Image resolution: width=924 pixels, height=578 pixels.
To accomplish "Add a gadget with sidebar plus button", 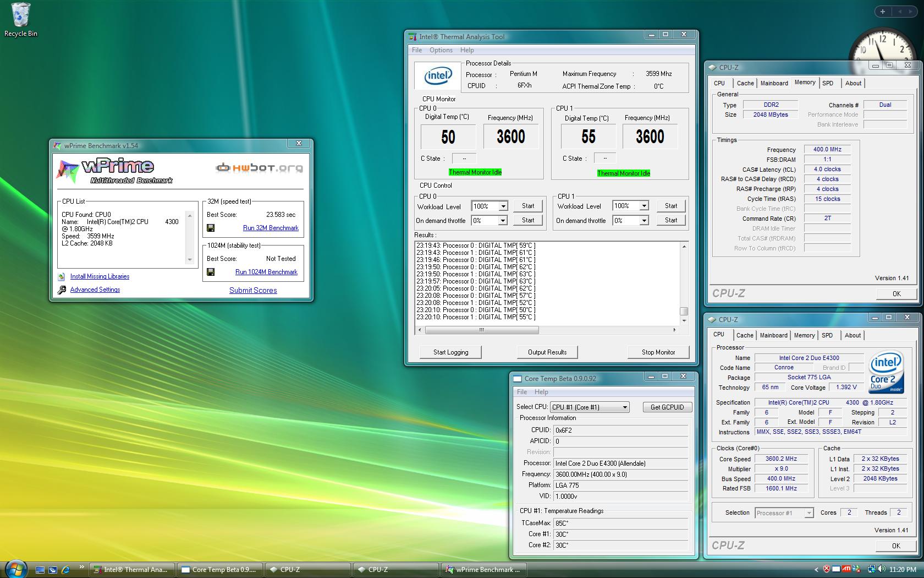I will click(883, 11).
